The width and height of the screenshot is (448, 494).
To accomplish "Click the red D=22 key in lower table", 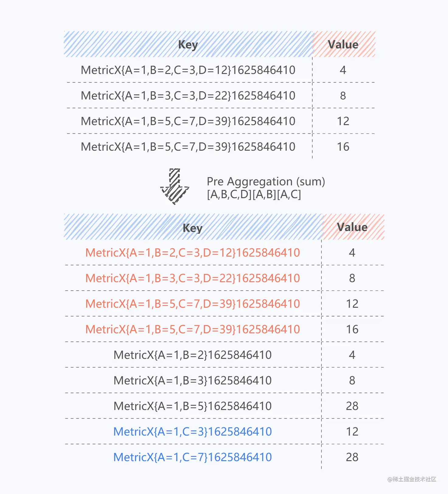I will click(x=192, y=278).
